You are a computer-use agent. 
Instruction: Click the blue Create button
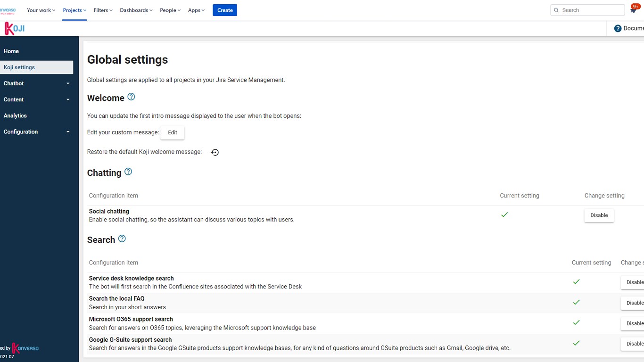tap(225, 10)
